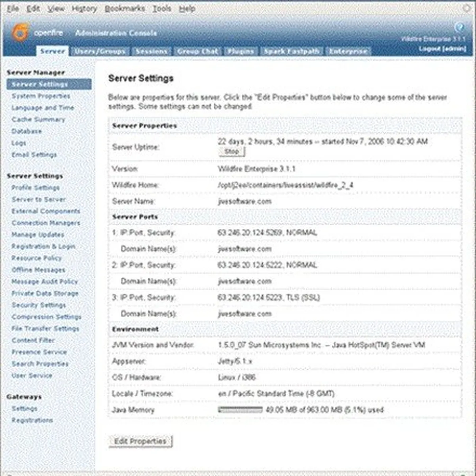Select Server Settings in sidebar
476x476 pixels.
pyautogui.click(x=49, y=84)
